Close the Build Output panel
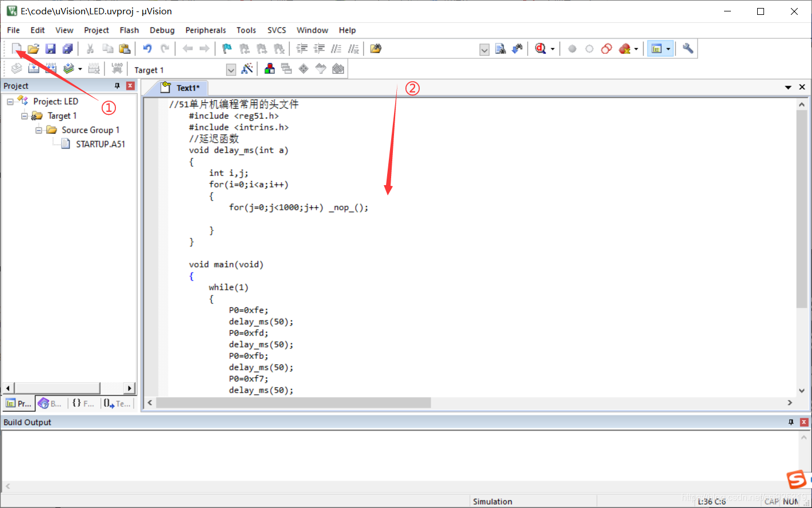This screenshot has width=812, height=508. click(x=803, y=422)
